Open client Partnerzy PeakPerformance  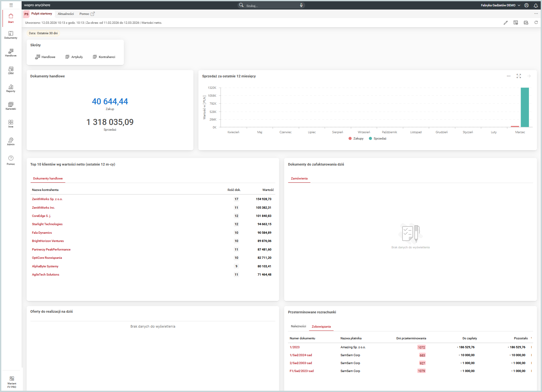coord(51,250)
